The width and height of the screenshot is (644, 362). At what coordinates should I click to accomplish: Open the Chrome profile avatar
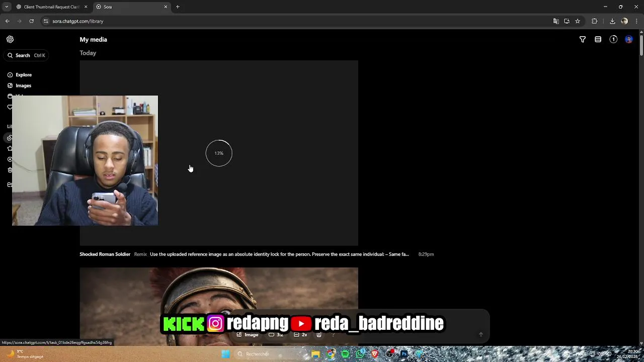[x=624, y=21]
